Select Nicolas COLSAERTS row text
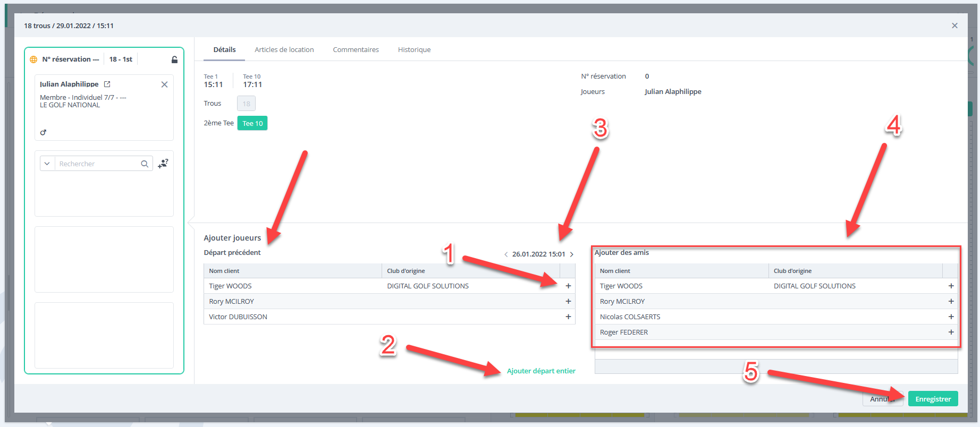The width and height of the screenshot is (980, 427). click(x=630, y=317)
